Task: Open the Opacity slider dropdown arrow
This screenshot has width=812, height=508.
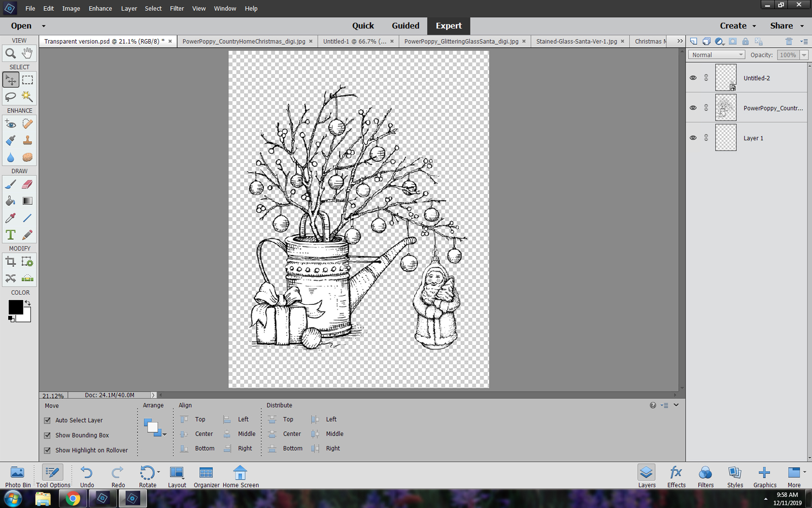Action: click(804, 55)
